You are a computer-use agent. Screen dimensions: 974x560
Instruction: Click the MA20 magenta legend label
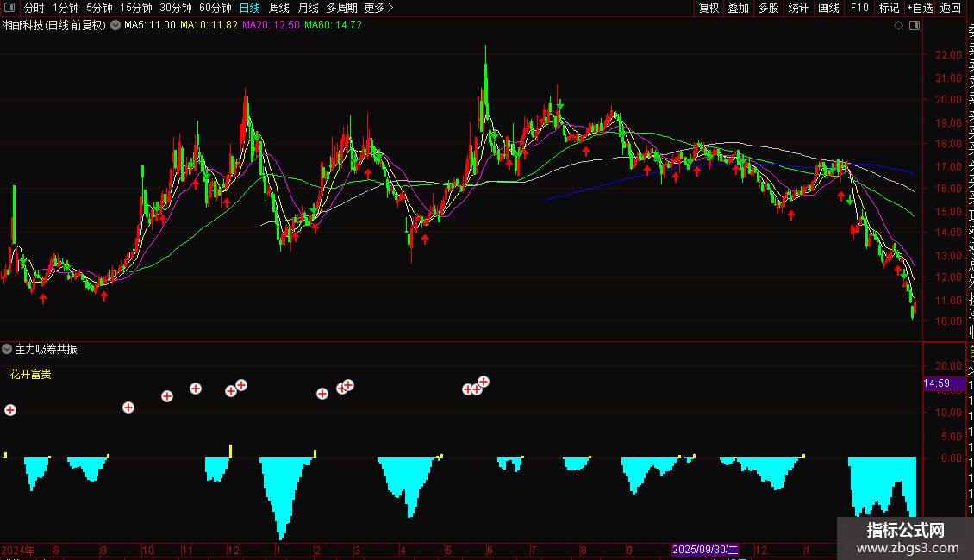(271, 25)
